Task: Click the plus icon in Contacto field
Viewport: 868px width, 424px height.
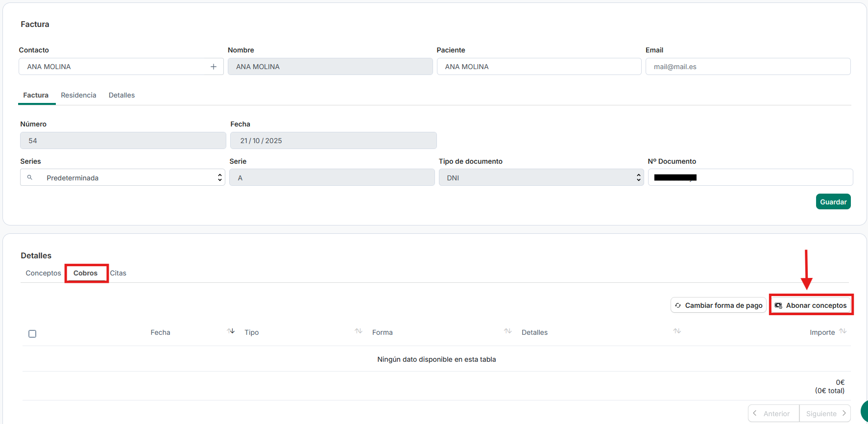Action: click(x=214, y=67)
